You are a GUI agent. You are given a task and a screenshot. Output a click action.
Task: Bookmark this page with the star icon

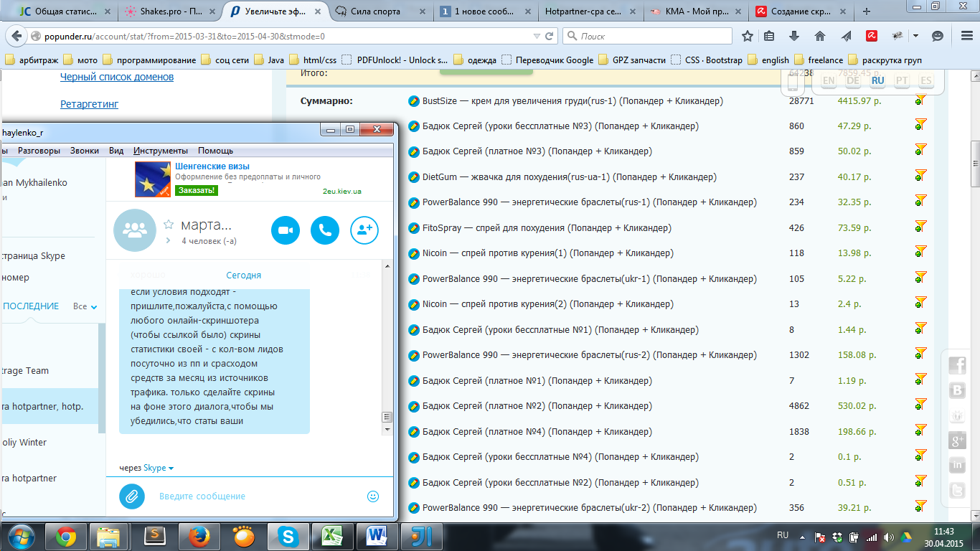tap(748, 36)
